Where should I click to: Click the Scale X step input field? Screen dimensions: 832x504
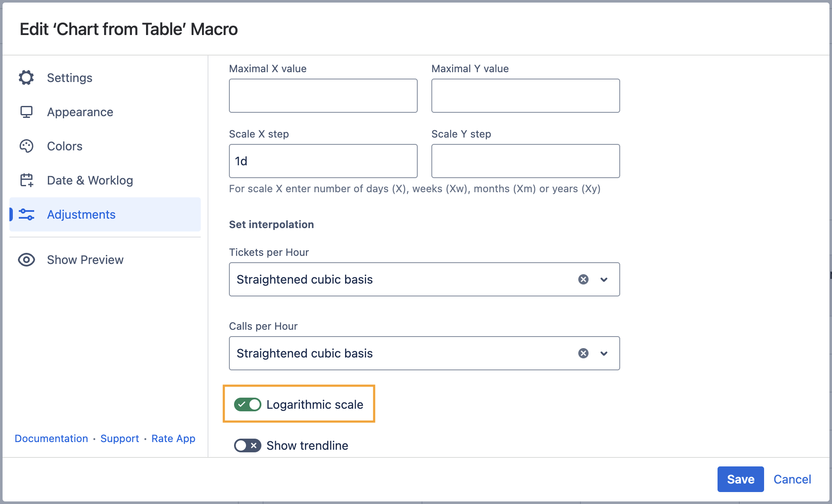click(323, 161)
